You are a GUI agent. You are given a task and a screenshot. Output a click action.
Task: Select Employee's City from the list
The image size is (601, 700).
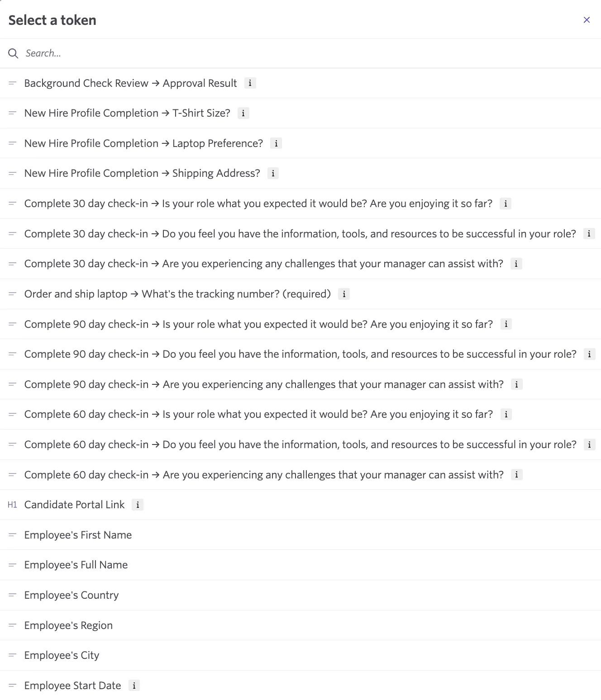(x=300, y=655)
